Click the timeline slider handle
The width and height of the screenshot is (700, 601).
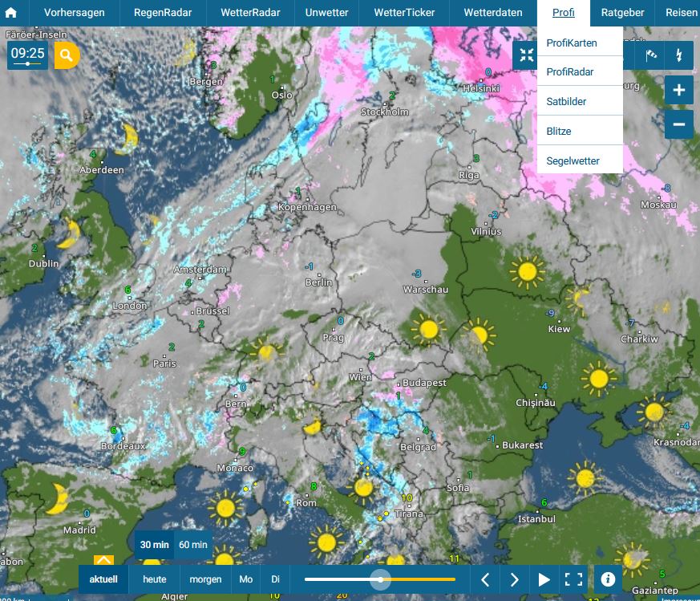380,579
